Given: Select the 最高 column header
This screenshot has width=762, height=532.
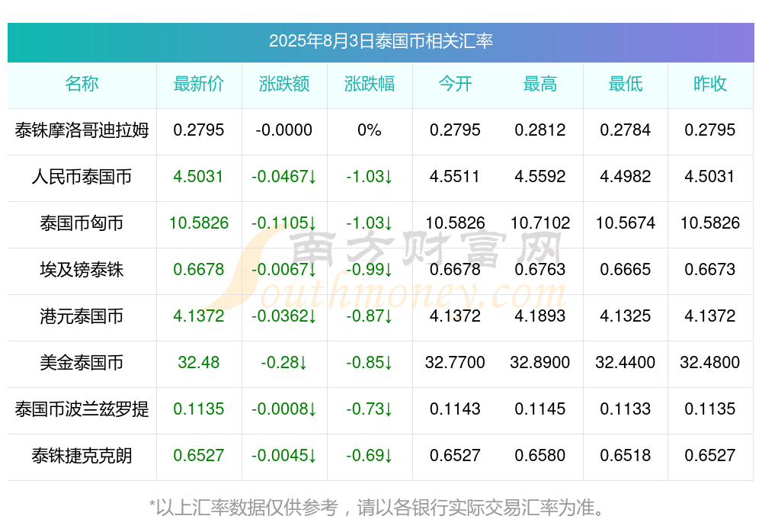Looking at the screenshot, I should pyautogui.click(x=540, y=84).
